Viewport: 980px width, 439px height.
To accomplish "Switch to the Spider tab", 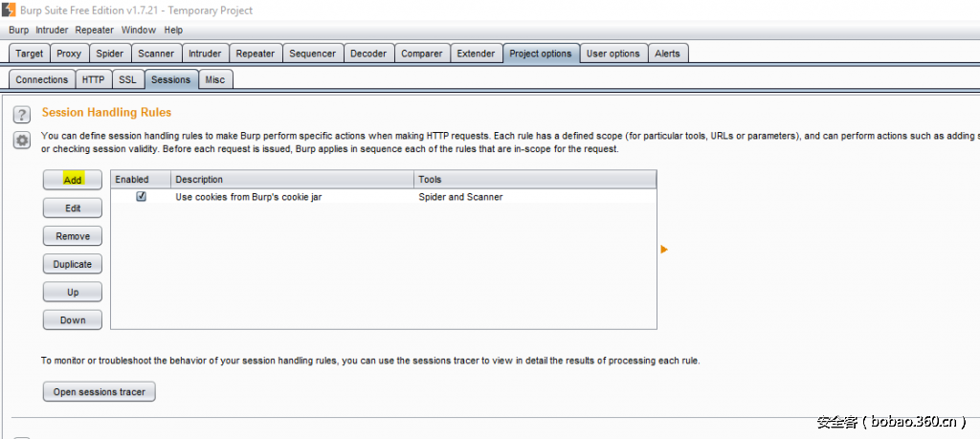I will tap(110, 54).
